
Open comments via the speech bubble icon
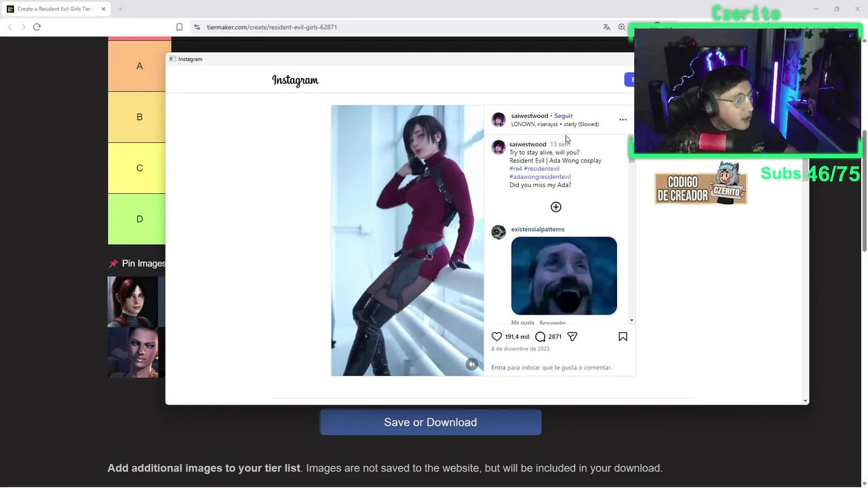click(540, 337)
